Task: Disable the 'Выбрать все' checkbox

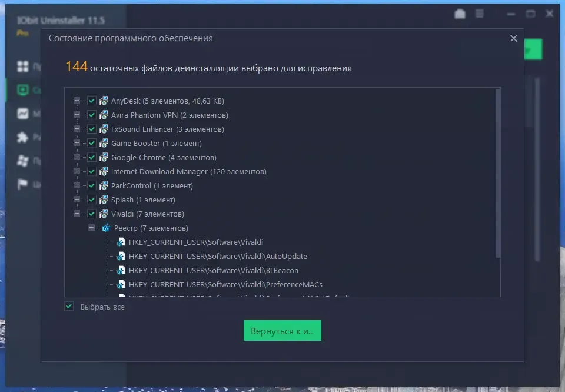Action: pyautogui.click(x=69, y=307)
